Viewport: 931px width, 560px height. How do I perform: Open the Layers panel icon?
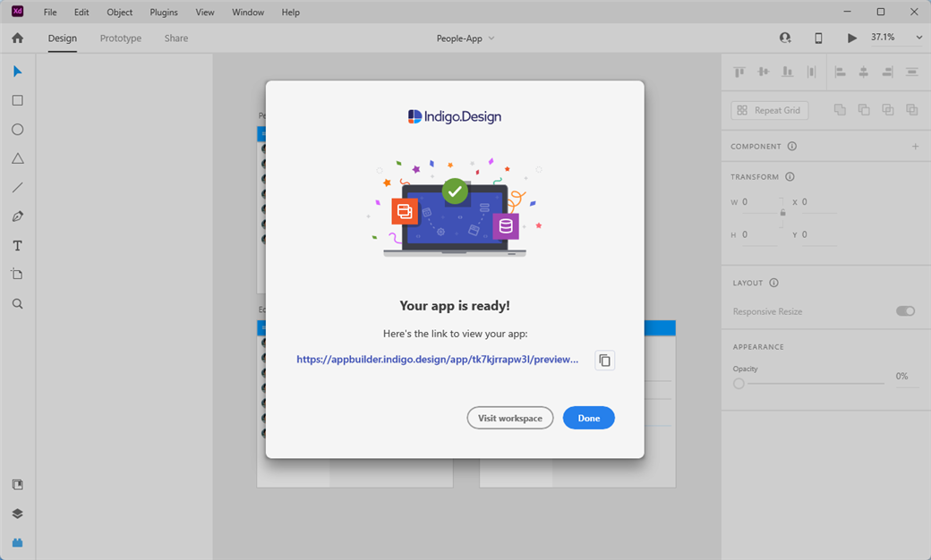[18, 513]
